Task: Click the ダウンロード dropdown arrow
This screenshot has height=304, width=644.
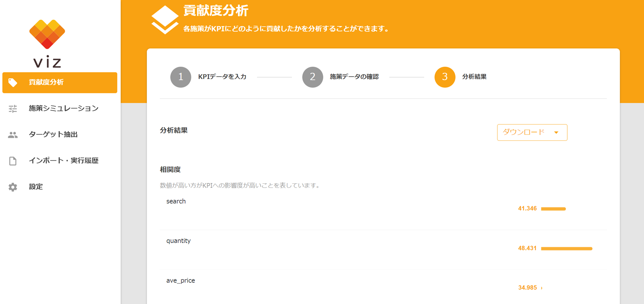Action: pos(556,133)
